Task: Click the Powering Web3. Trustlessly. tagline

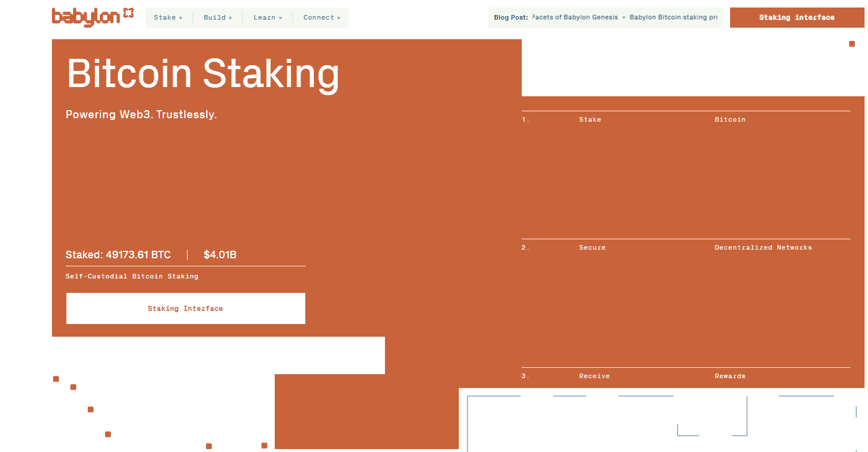Action: tap(141, 115)
